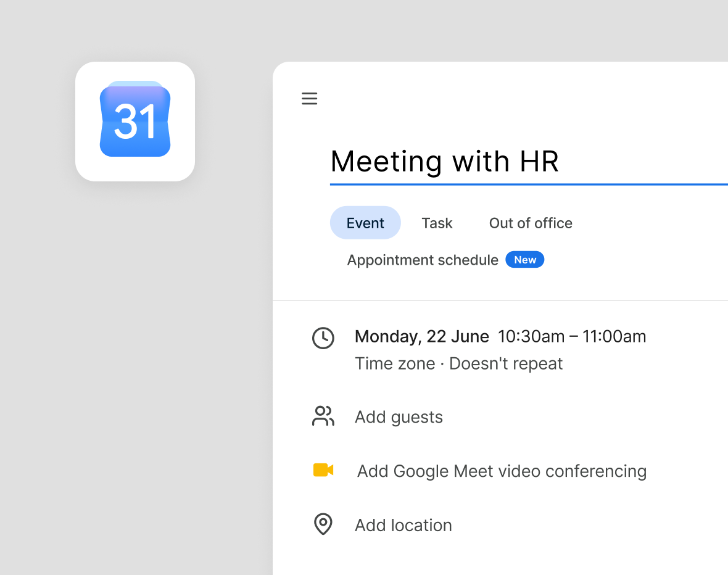Open the Monday, 22 June date picker
The width and height of the screenshot is (728, 575).
(x=421, y=337)
